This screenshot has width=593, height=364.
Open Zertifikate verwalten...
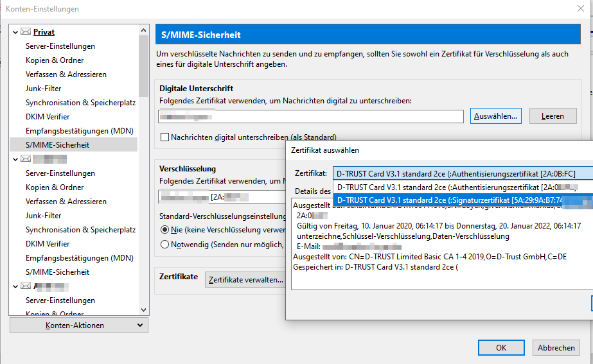(x=246, y=280)
